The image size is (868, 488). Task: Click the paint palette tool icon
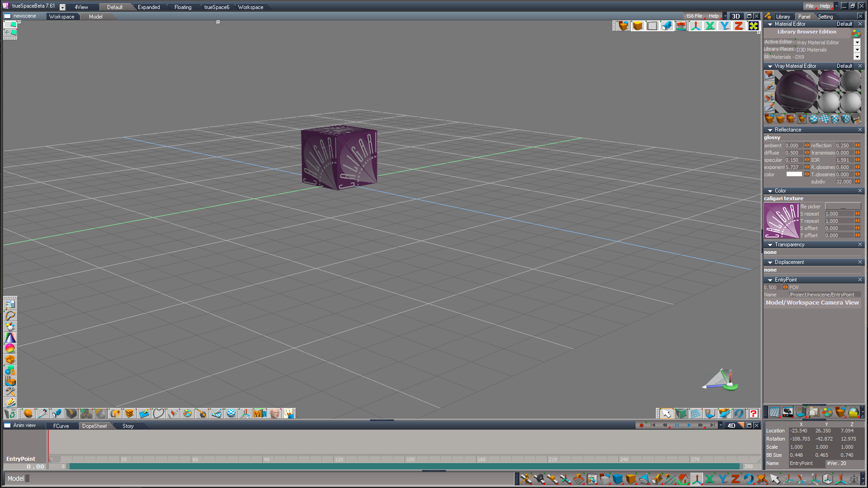click(187, 413)
